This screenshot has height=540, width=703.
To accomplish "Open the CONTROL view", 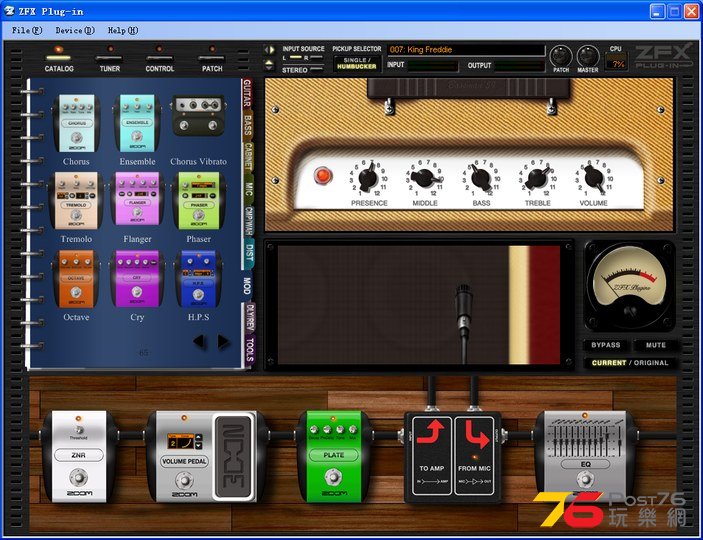I will tap(159, 59).
